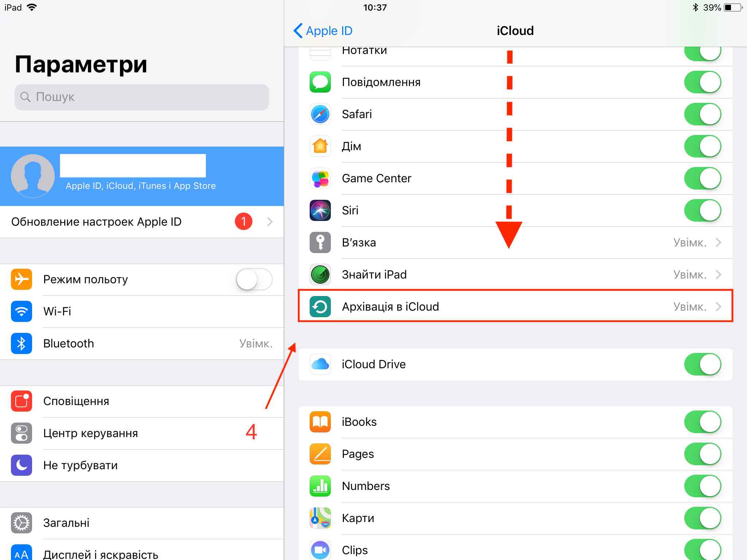Tap the Find My iPad icon
Image resolution: width=747 pixels, height=560 pixels.
(x=321, y=274)
